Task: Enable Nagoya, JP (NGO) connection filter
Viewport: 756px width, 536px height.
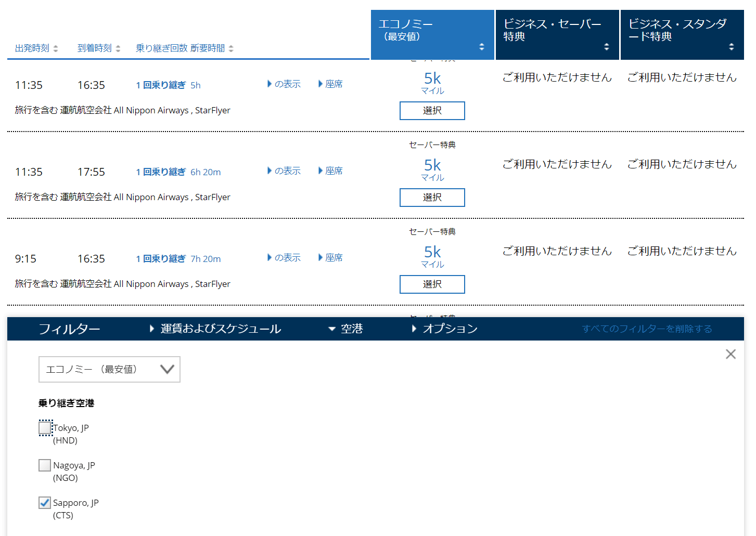Action: coord(45,465)
